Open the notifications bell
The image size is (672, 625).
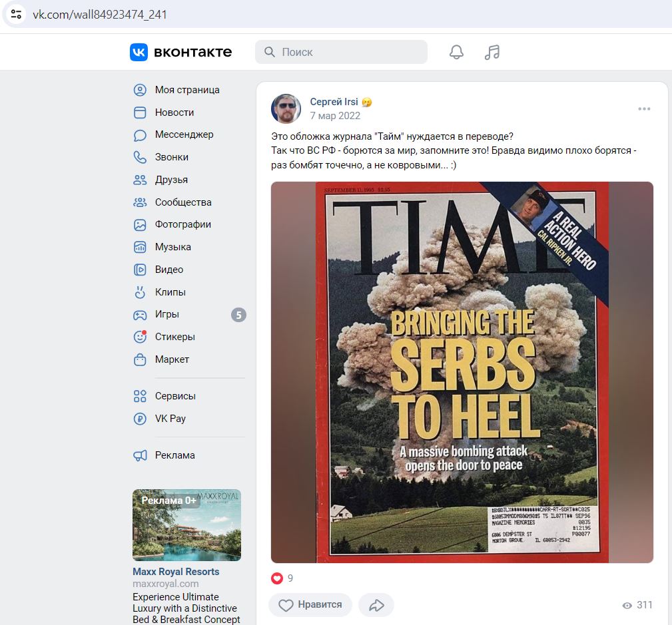(456, 53)
